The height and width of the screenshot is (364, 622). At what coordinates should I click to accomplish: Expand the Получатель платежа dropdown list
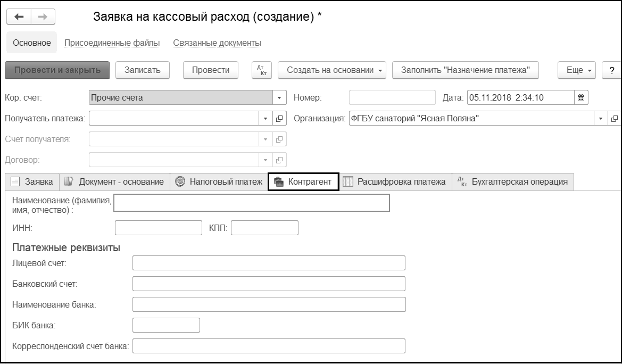pos(266,119)
